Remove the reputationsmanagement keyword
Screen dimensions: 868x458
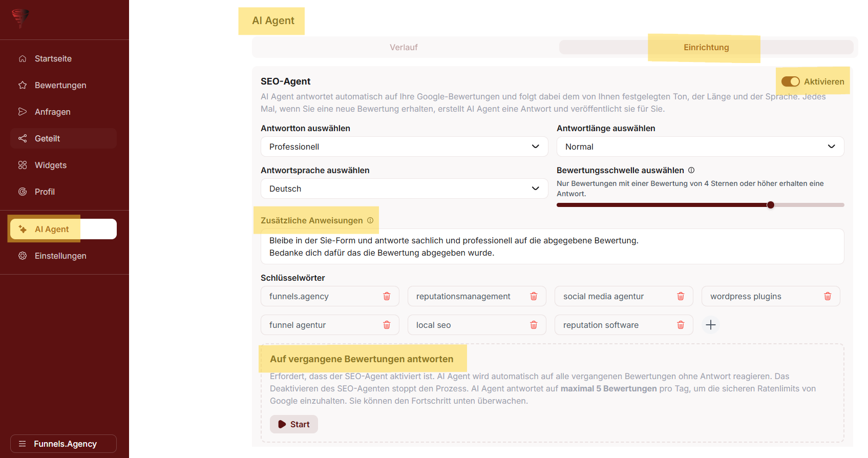(x=534, y=296)
